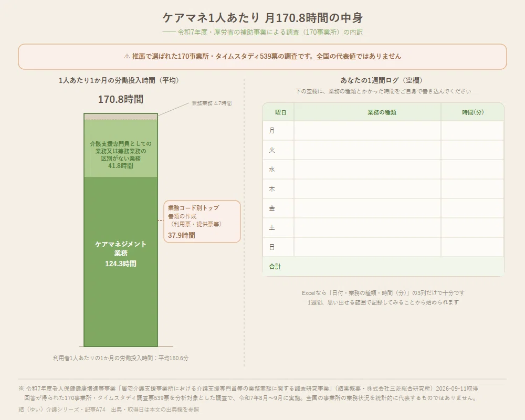Select the instruction line starting "下の空欄に、業務の種類"
The width and height of the screenshot is (525, 420).
pyautogui.click(x=383, y=91)
